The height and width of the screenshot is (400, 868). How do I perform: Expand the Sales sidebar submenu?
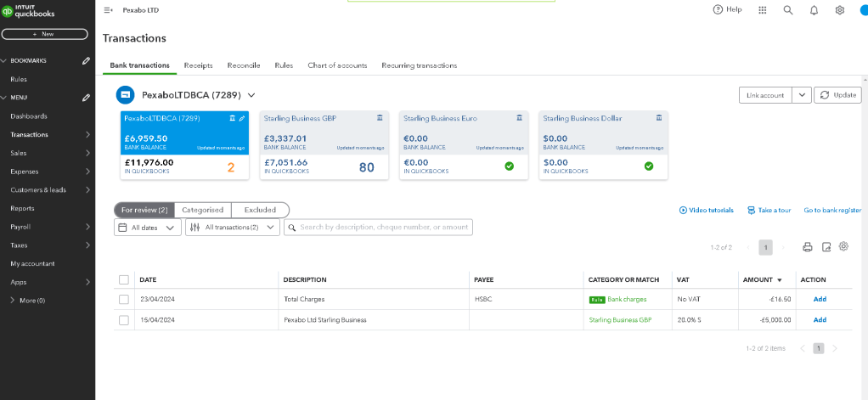tap(88, 153)
